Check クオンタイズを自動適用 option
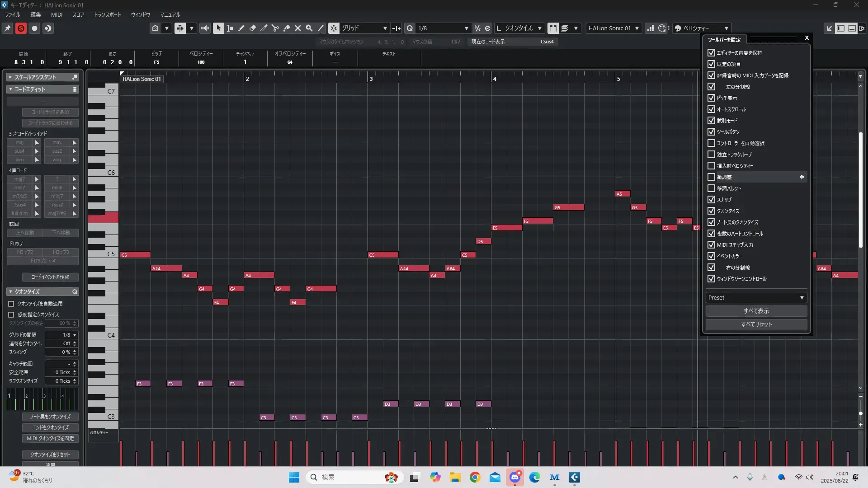 pyautogui.click(x=11, y=304)
